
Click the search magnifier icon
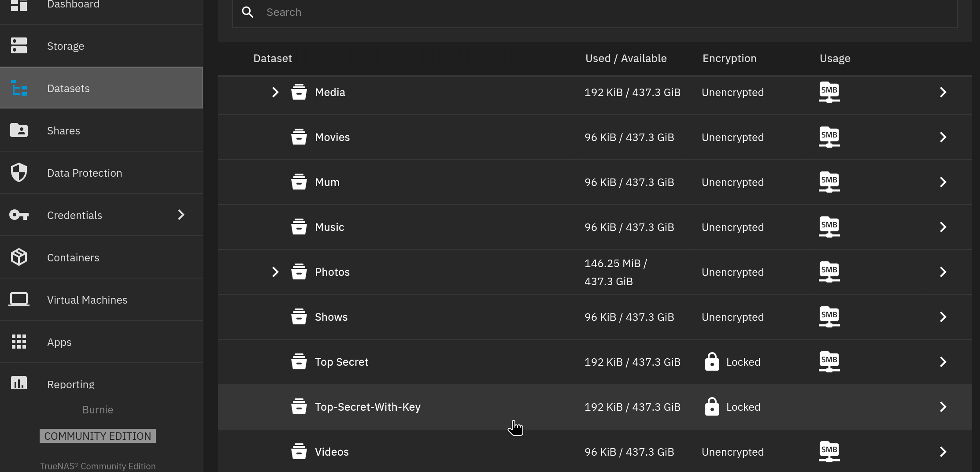point(248,12)
